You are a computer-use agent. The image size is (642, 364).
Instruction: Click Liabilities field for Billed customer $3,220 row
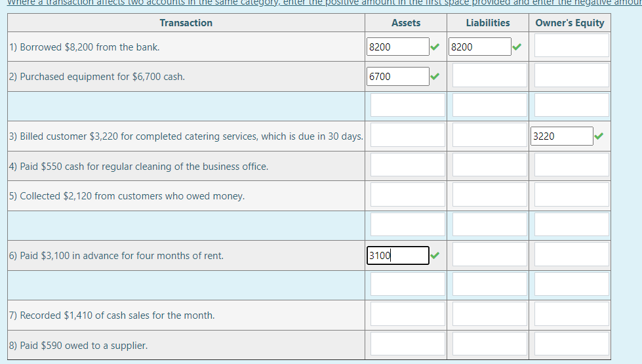pos(489,134)
